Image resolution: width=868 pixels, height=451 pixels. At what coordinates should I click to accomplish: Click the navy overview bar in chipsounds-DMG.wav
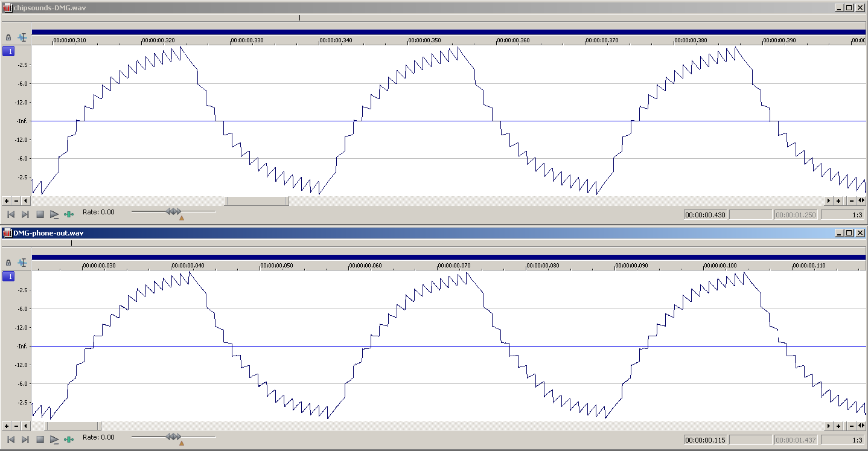click(449, 32)
